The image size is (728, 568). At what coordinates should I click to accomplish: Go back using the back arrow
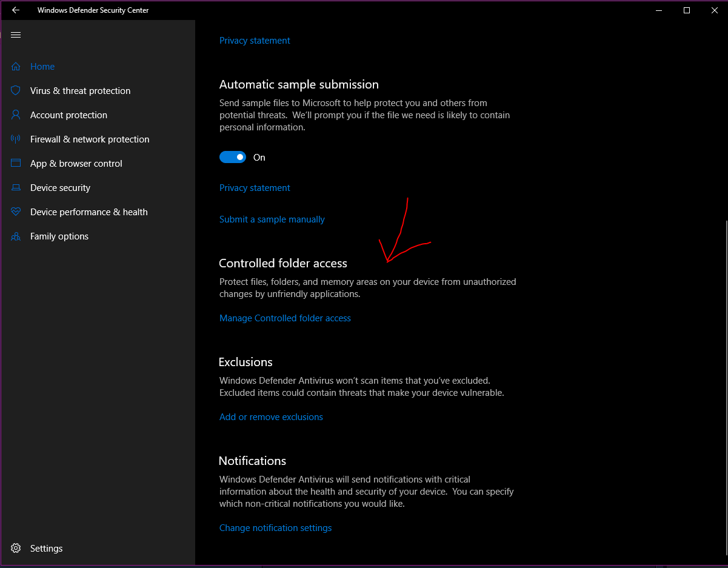point(16,10)
